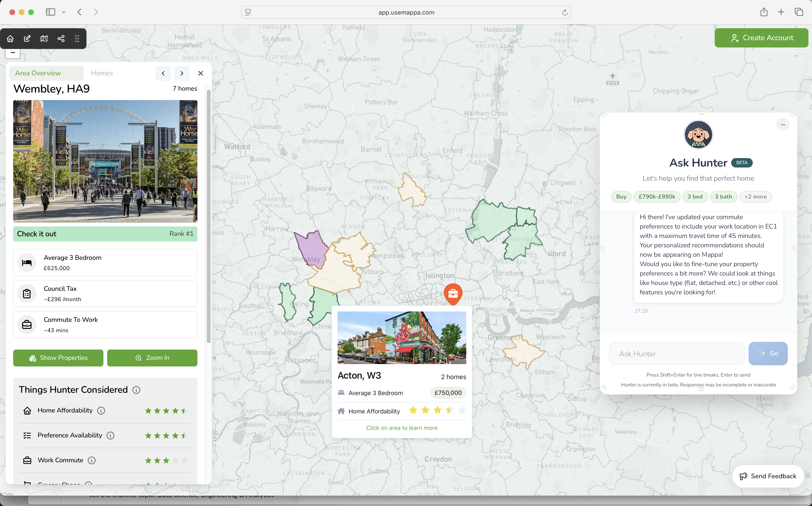Click the drag-handle dots icon in toolbar
The height and width of the screenshot is (506, 812).
point(77,39)
